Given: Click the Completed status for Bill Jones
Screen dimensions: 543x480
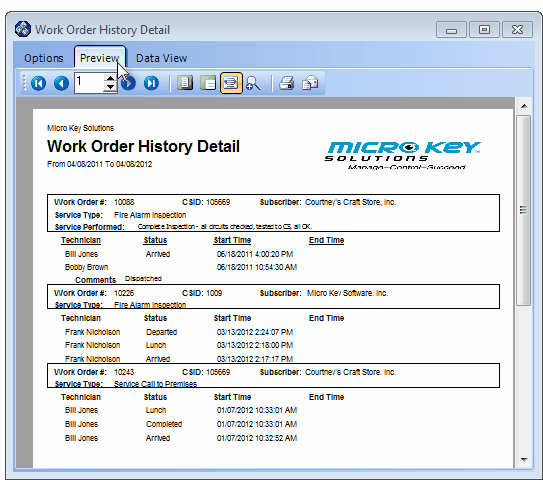Looking at the screenshot, I should pyautogui.click(x=164, y=424).
